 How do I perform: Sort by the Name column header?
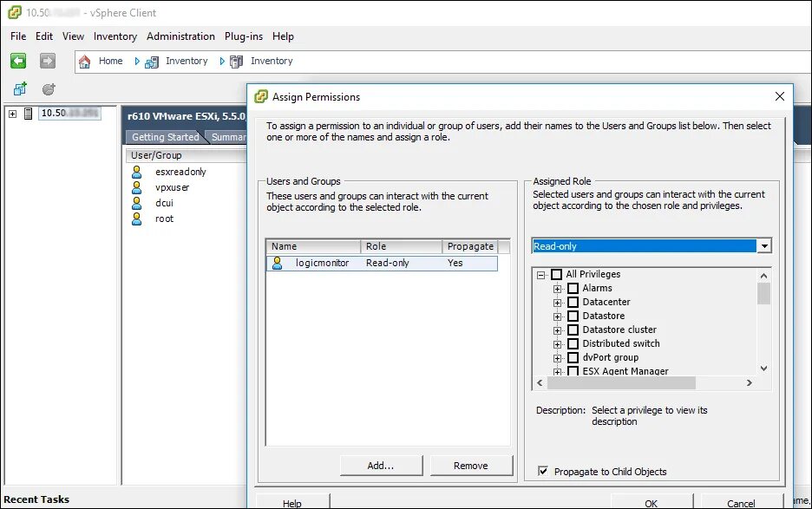313,246
